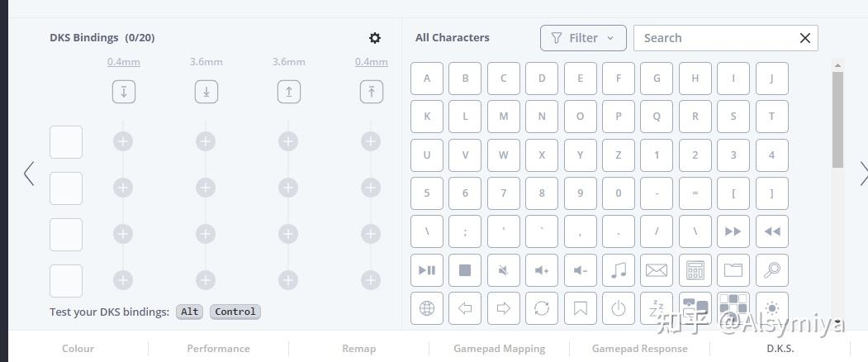
Task: Select the Play/Pause media key
Action: coord(427,270)
